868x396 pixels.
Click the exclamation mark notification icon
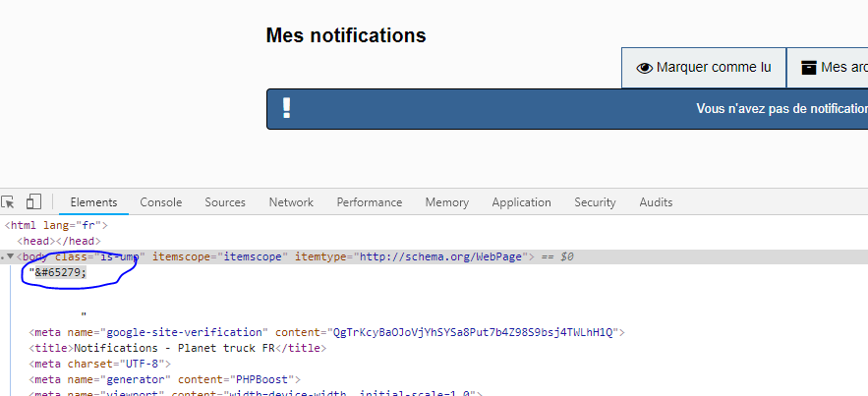click(286, 108)
